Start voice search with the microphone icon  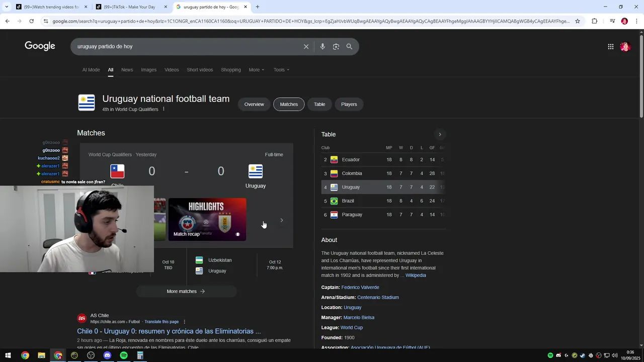(323, 46)
